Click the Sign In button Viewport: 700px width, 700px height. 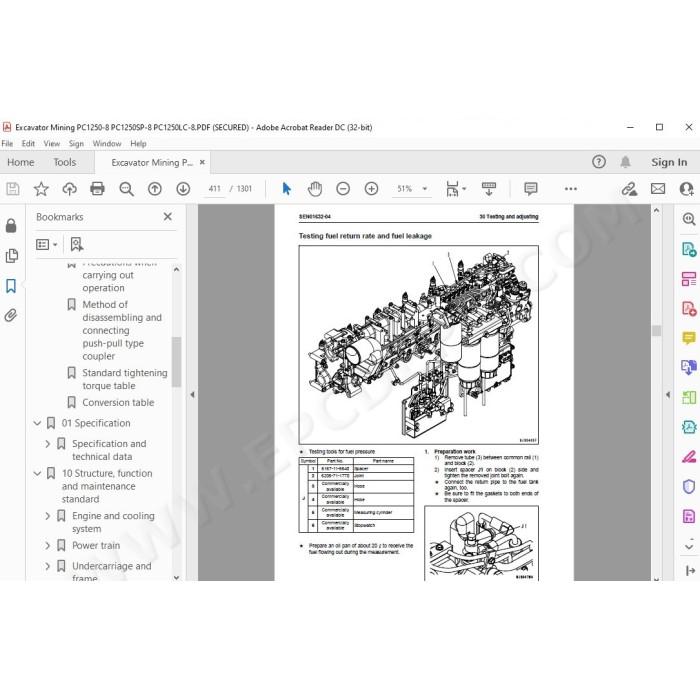coord(669,162)
